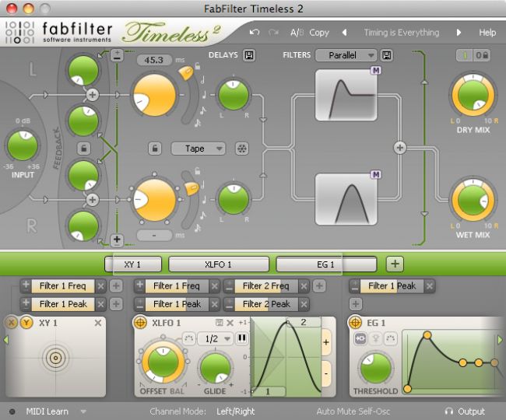Click the MIDI Learn button
506x420 pixels.
point(47,411)
